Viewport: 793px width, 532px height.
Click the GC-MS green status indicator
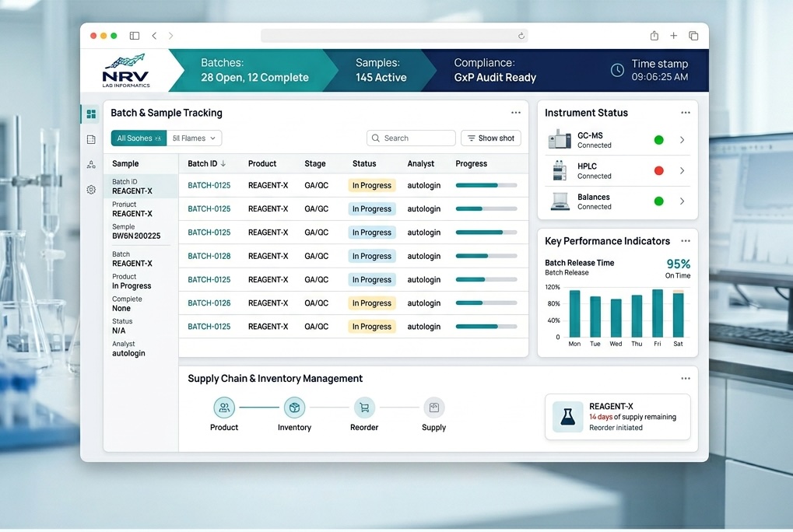pos(658,140)
